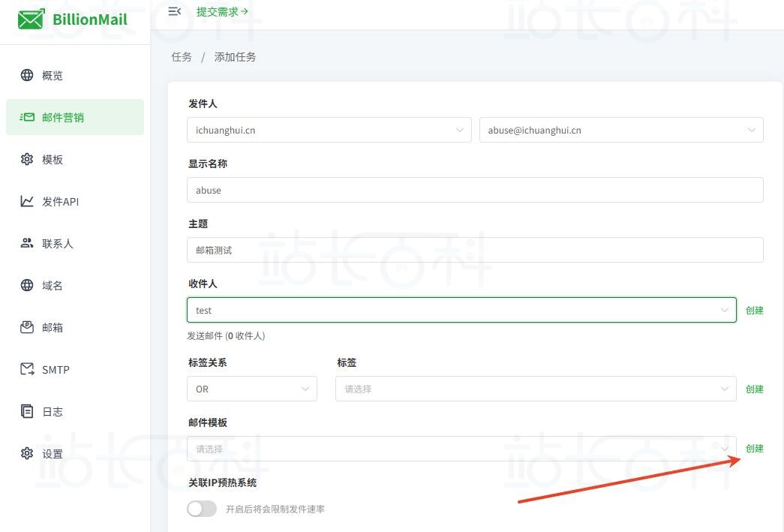Open the 邮箱 mailbox page
The width and height of the screenshot is (784, 532).
[x=75, y=327]
